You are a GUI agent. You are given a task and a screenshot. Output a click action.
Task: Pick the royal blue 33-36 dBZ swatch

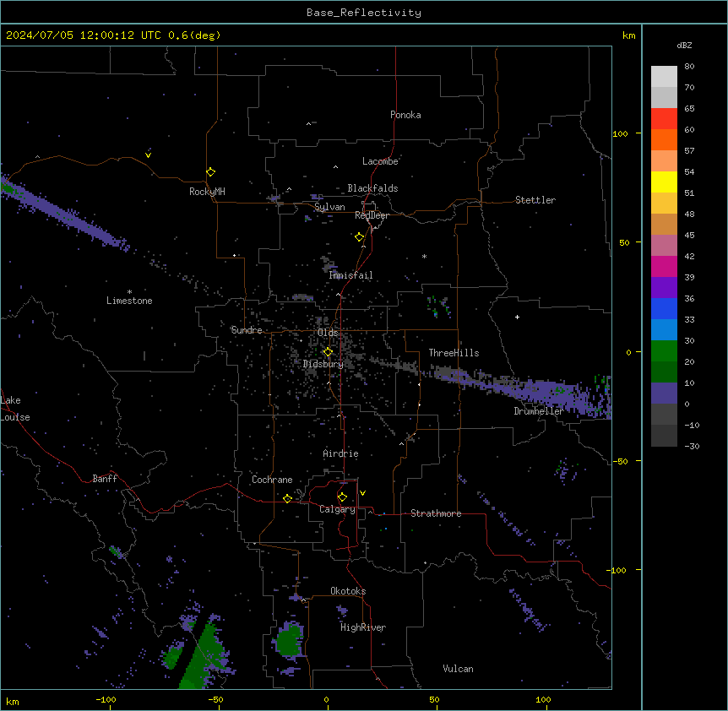point(664,309)
